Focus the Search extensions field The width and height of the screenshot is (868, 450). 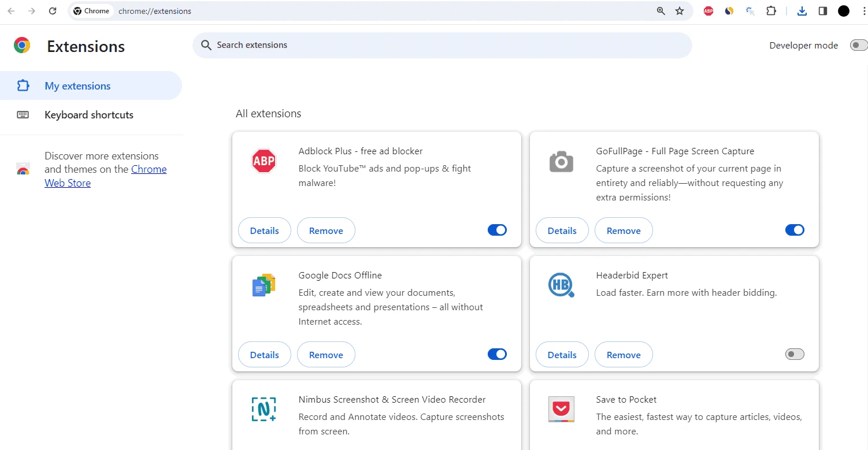(442, 45)
